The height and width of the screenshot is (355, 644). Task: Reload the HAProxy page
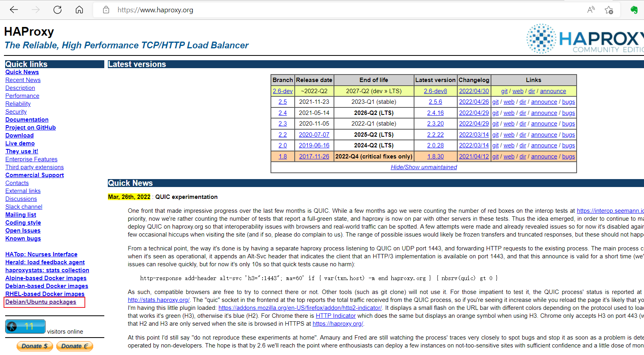(57, 10)
